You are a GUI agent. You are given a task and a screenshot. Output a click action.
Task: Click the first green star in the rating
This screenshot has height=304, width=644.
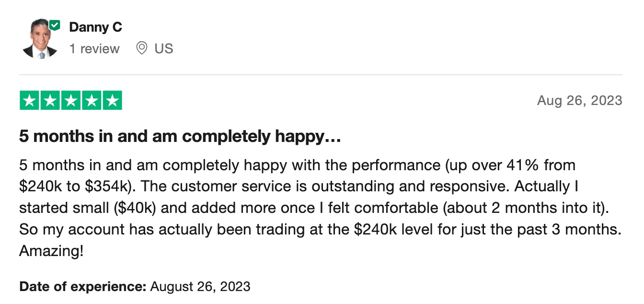29,100
